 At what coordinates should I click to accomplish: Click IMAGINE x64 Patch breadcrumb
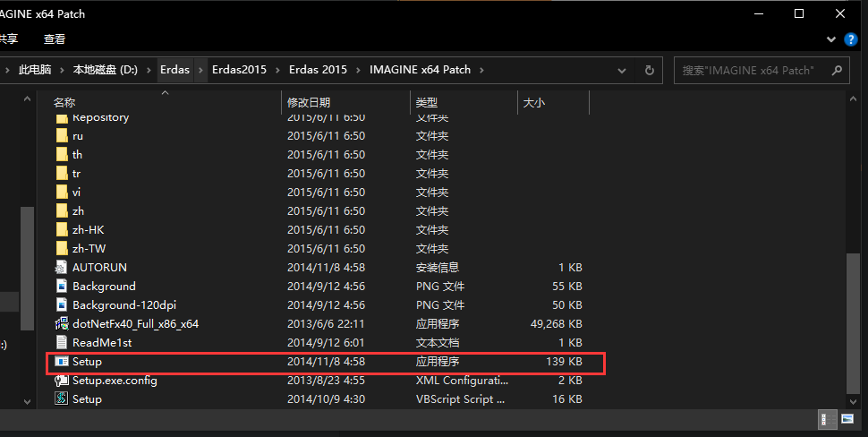coord(421,70)
